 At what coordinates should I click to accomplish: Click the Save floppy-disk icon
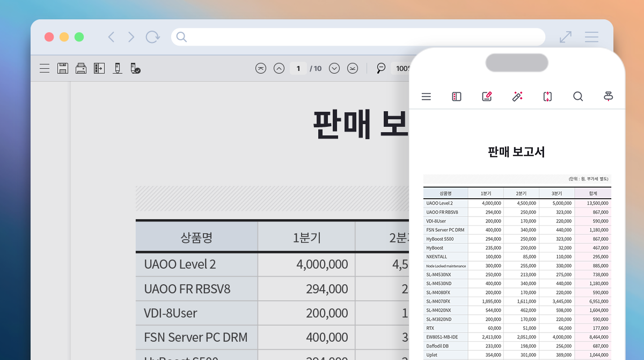(63, 68)
